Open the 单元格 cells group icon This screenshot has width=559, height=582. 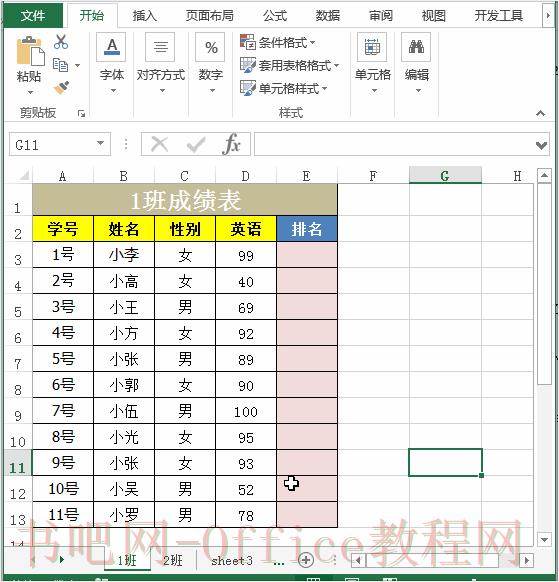372,47
